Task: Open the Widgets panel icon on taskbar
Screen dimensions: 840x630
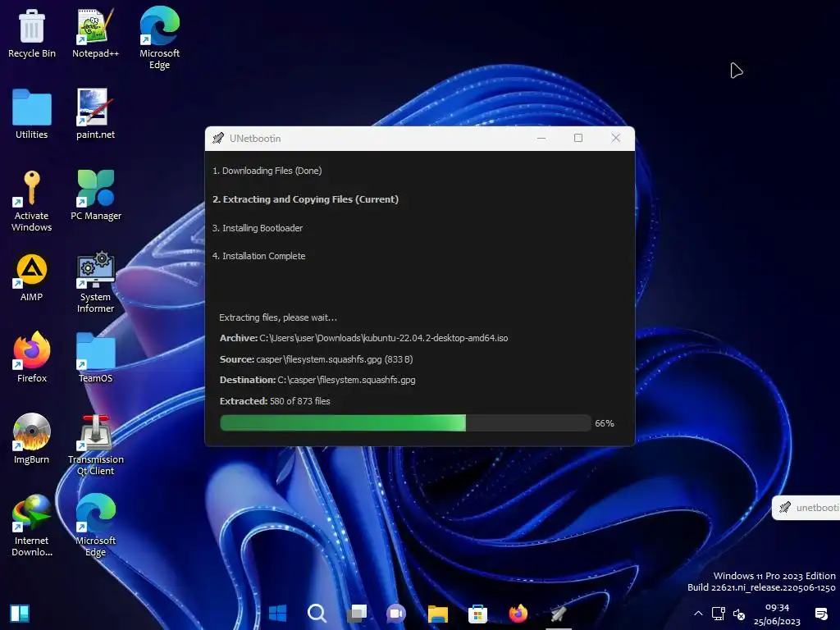Action: pyautogui.click(x=20, y=613)
